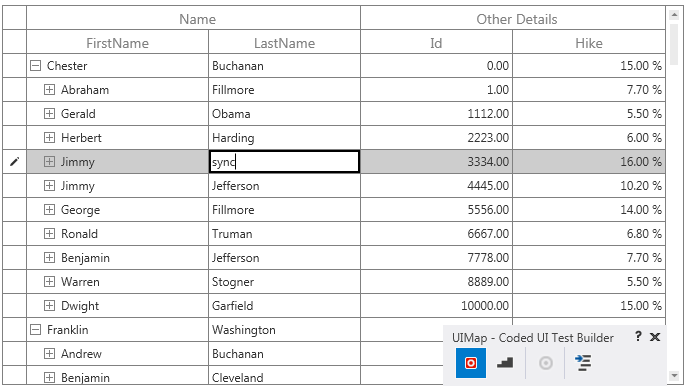687x389 pixels.
Task: Expand the Benjamin Cleveland tree node
Action: (x=50, y=378)
